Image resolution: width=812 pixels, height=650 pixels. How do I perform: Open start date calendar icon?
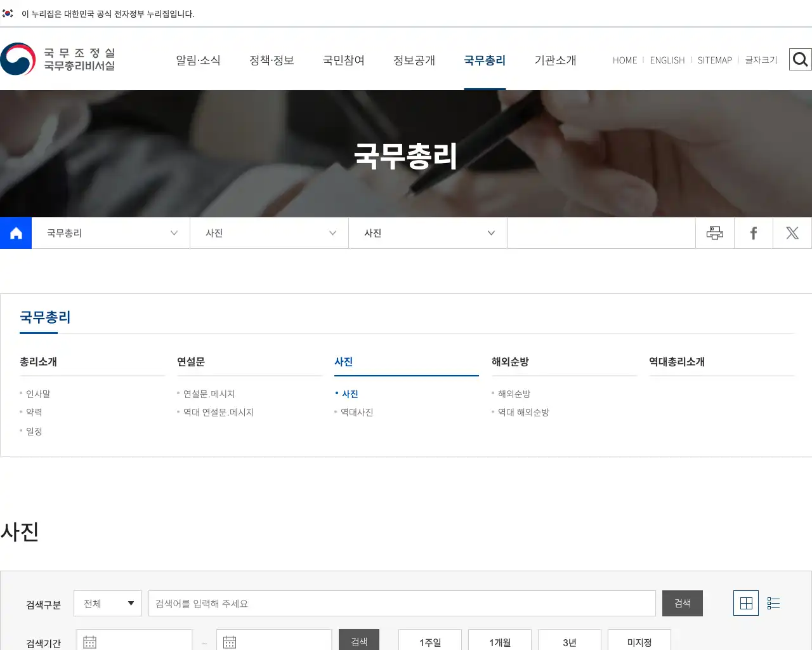click(x=90, y=642)
